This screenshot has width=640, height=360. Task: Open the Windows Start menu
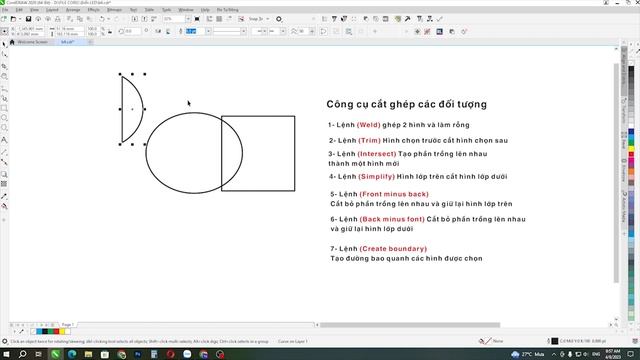point(6,354)
